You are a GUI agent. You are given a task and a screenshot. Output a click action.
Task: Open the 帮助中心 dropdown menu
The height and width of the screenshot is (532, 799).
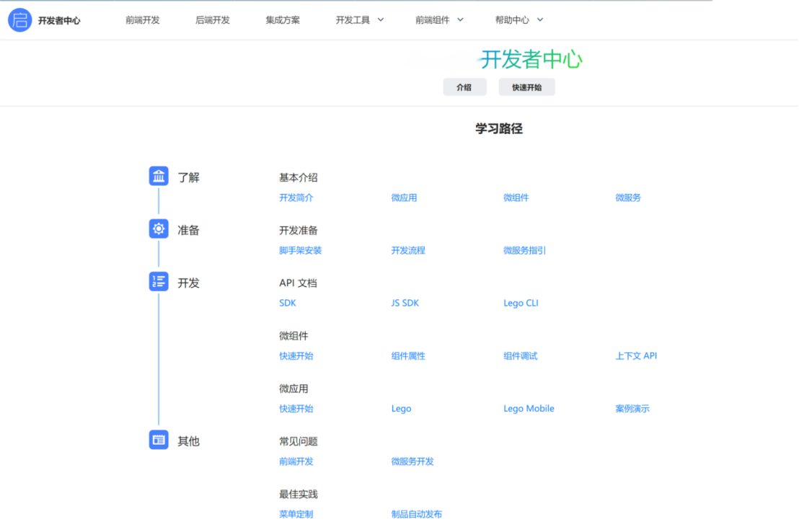pos(519,20)
